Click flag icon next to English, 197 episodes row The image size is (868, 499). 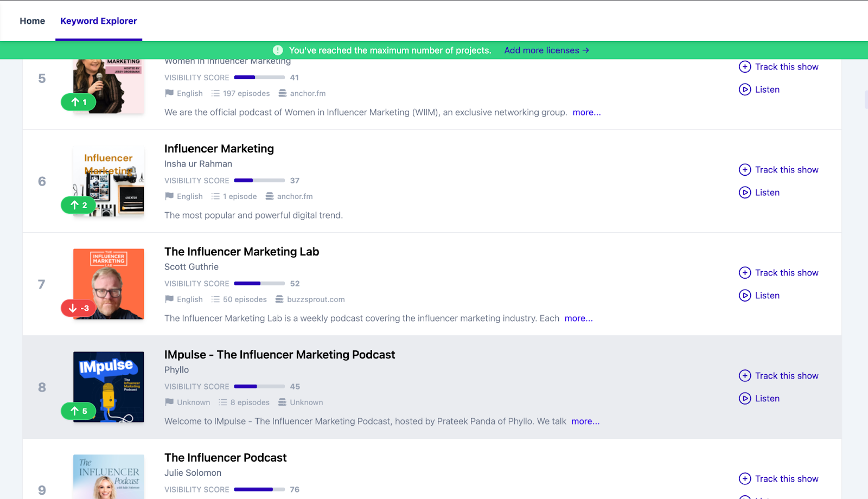click(x=169, y=93)
